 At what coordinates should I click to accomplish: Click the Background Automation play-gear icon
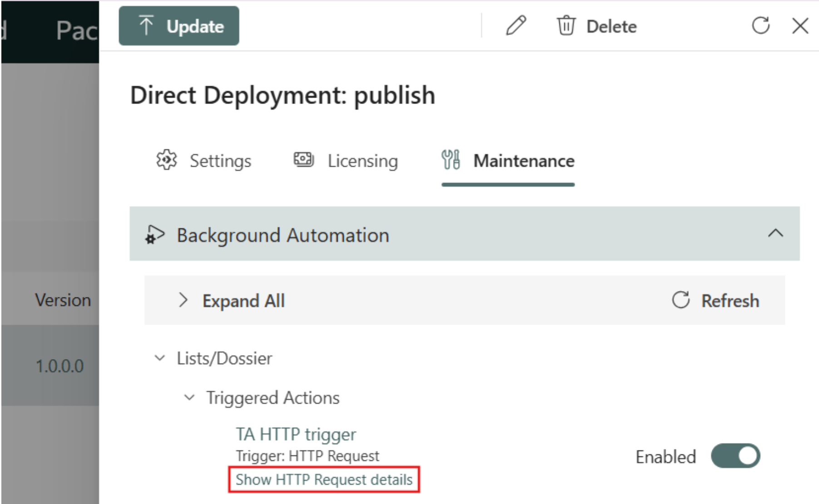tap(155, 235)
